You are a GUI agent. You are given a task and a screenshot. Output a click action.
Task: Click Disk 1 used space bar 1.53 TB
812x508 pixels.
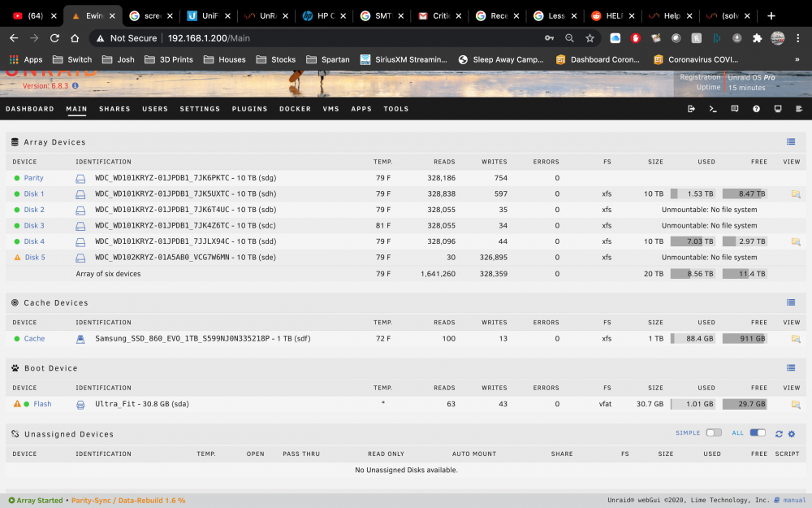click(x=693, y=194)
